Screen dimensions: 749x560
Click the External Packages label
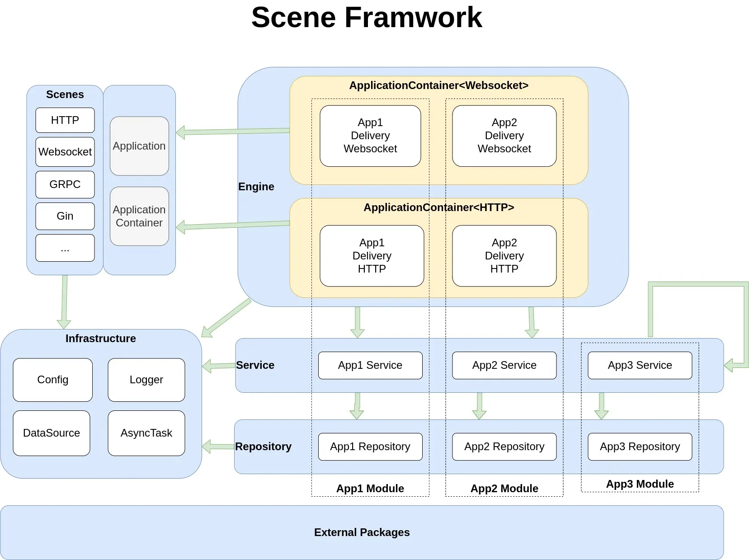pyautogui.click(x=362, y=532)
